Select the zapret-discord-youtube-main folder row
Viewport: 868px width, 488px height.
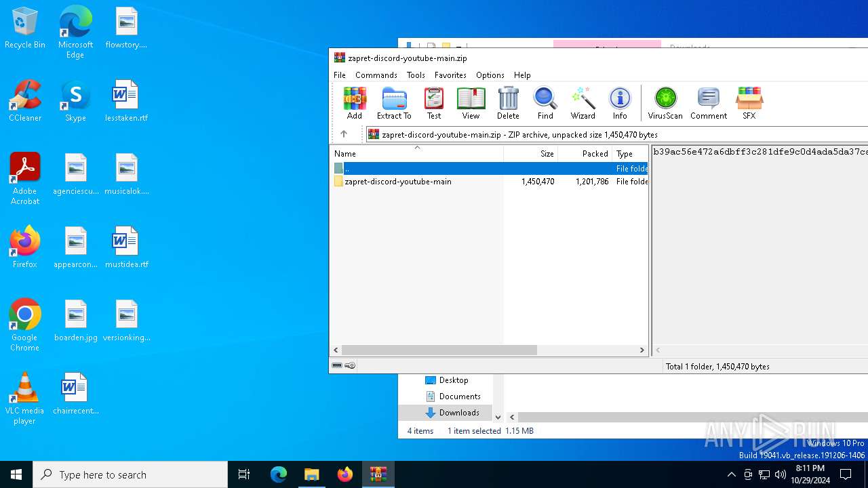(x=489, y=182)
